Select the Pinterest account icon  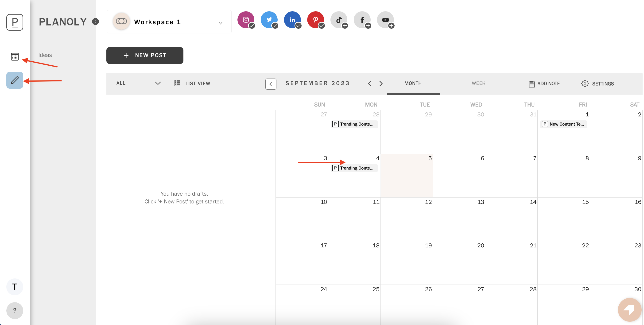315,20
